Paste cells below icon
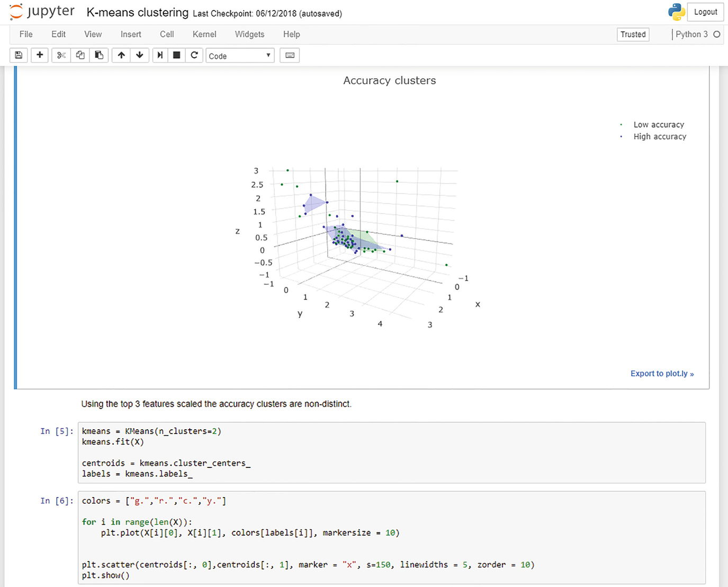The height and width of the screenshot is (587, 728). tap(99, 55)
